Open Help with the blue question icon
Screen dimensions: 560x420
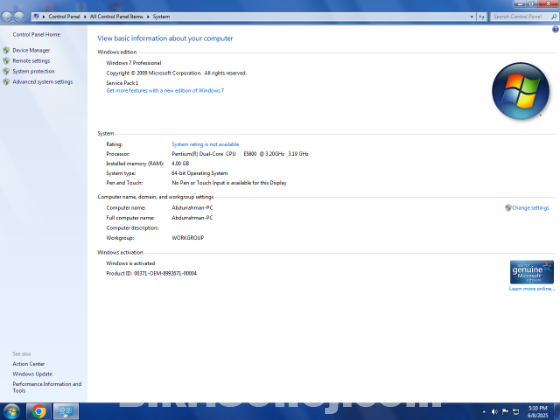pyautogui.click(x=555, y=30)
